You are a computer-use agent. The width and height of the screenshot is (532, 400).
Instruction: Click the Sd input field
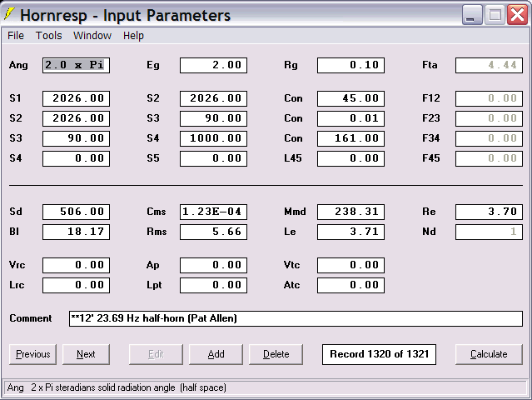pyautogui.click(x=76, y=212)
